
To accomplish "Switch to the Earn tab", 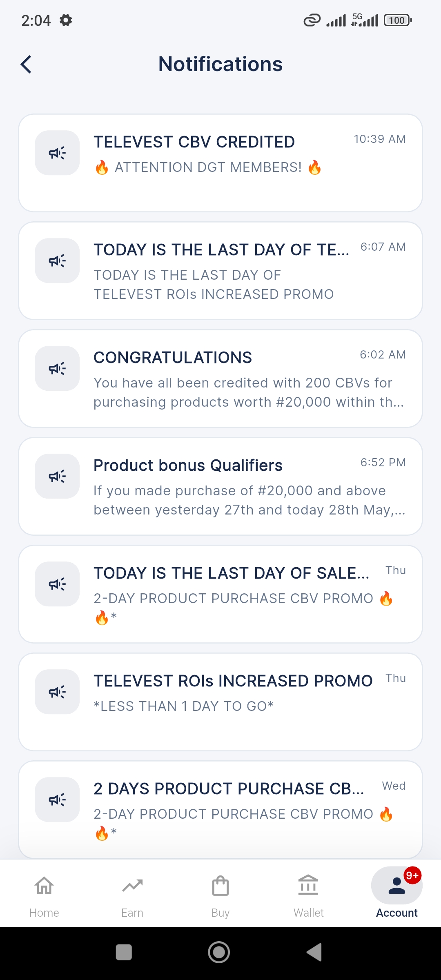I will [x=132, y=896].
